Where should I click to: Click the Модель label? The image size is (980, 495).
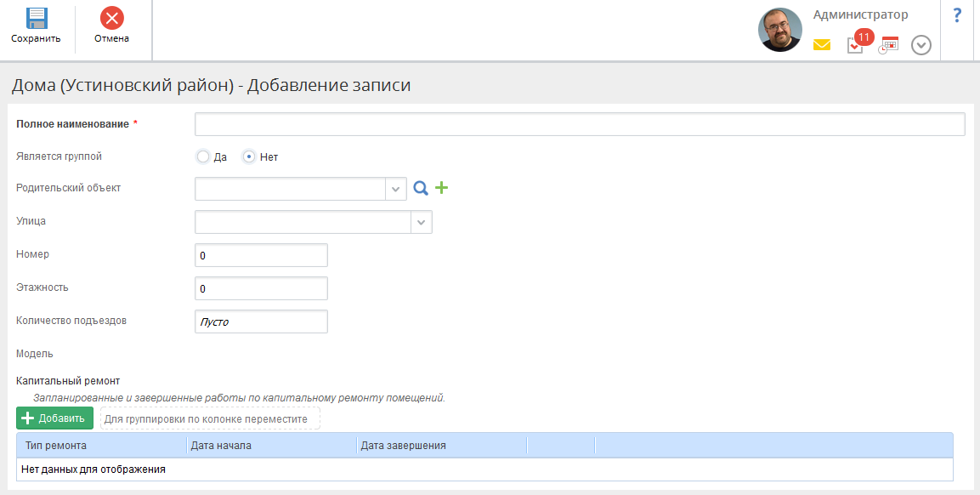[35, 354]
